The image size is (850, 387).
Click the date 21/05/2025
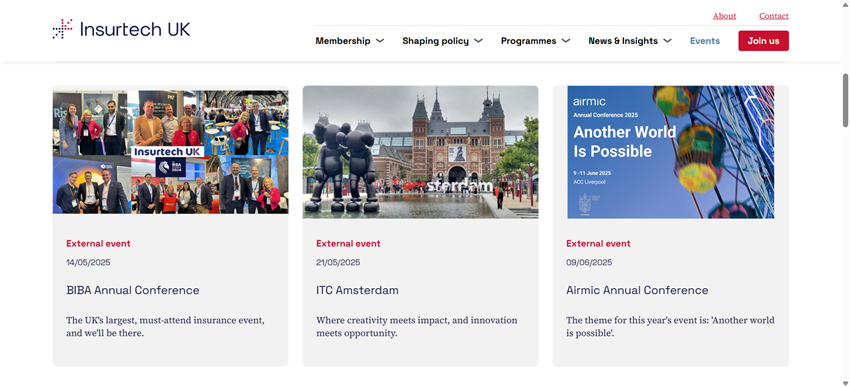point(338,262)
